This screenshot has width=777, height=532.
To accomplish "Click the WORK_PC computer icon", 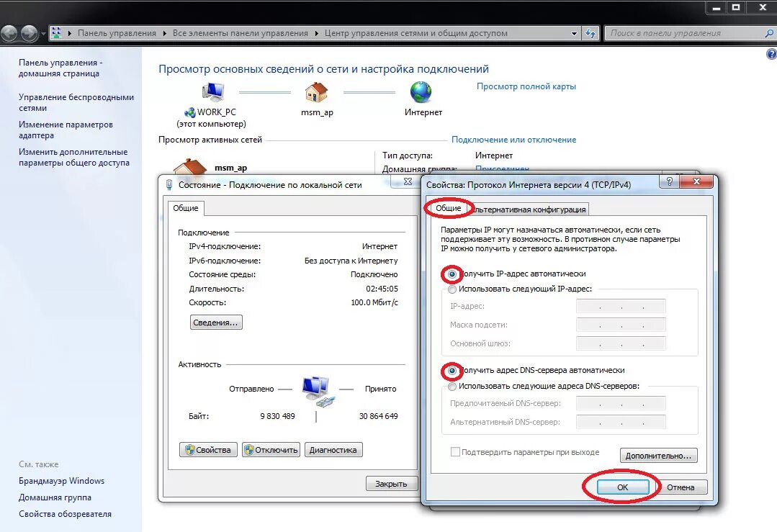I will [x=213, y=92].
